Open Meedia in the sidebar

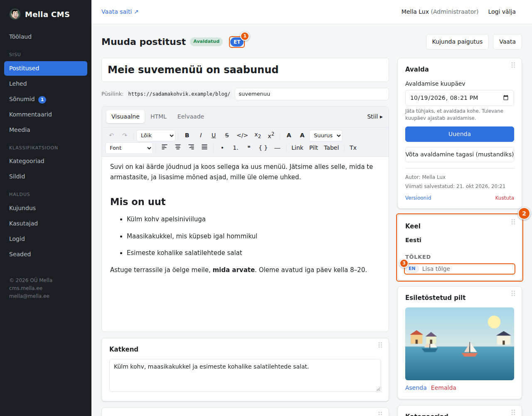(46, 130)
